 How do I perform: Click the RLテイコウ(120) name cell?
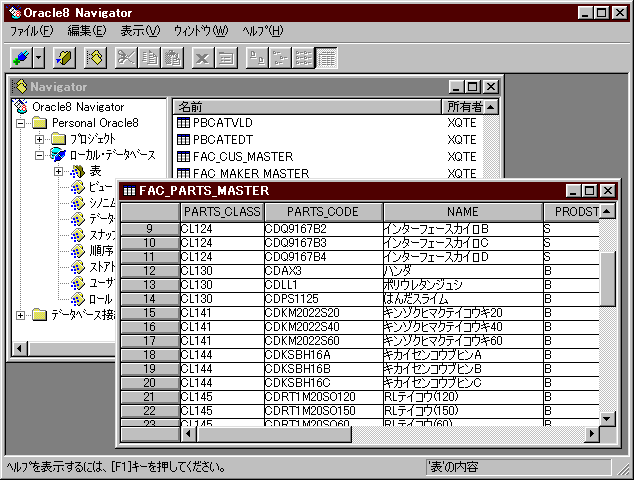pyautogui.click(x=463, y=397)
